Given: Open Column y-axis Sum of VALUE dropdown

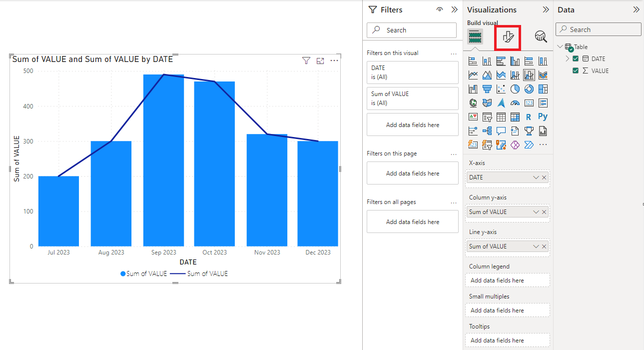Looking at the screenshot, I should coord(536,212).
